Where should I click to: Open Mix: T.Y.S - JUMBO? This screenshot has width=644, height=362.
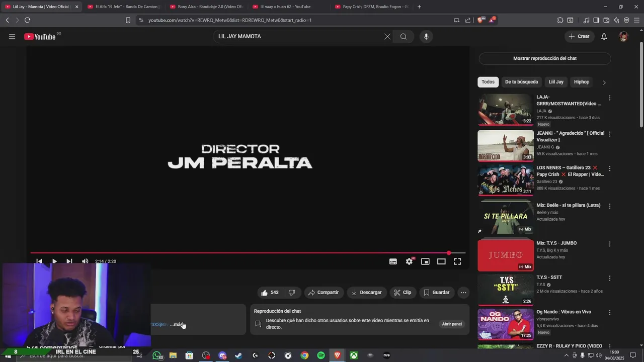coord(506,255)
